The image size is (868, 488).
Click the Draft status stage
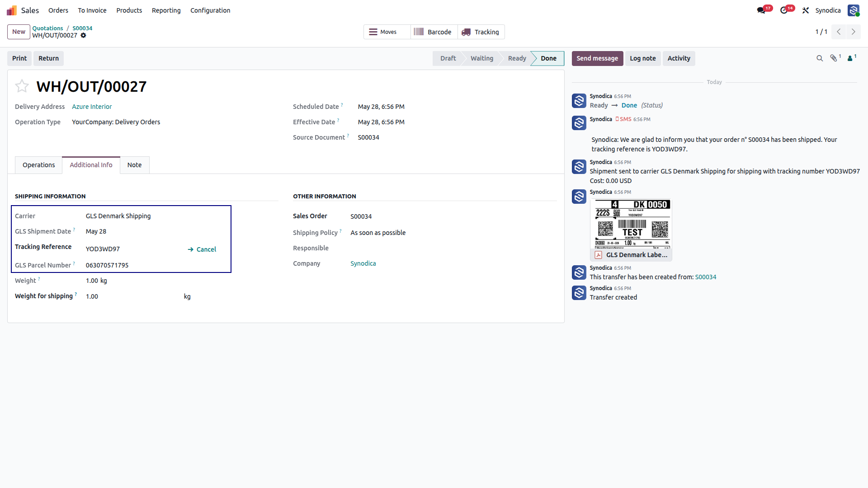448,58
